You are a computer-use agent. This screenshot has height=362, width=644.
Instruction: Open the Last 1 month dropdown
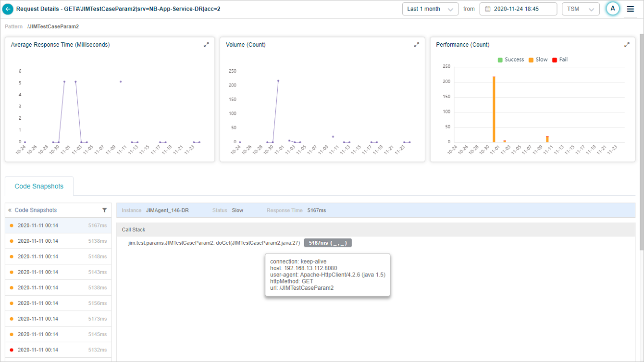click(430, 9)
